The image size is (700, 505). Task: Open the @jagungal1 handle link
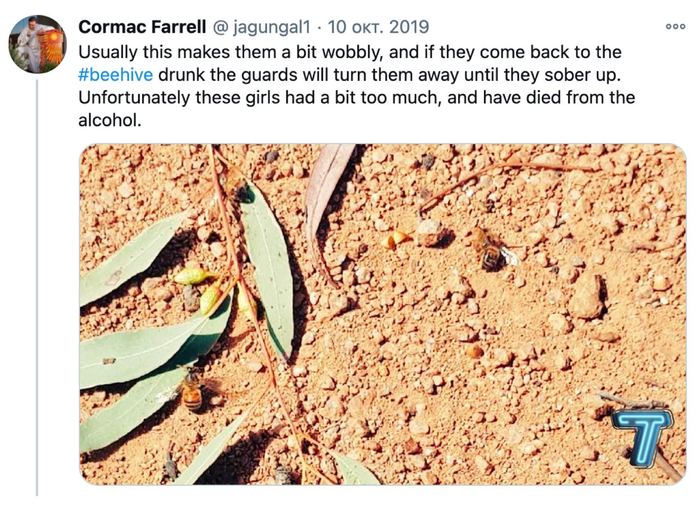(x=254, y=26)
